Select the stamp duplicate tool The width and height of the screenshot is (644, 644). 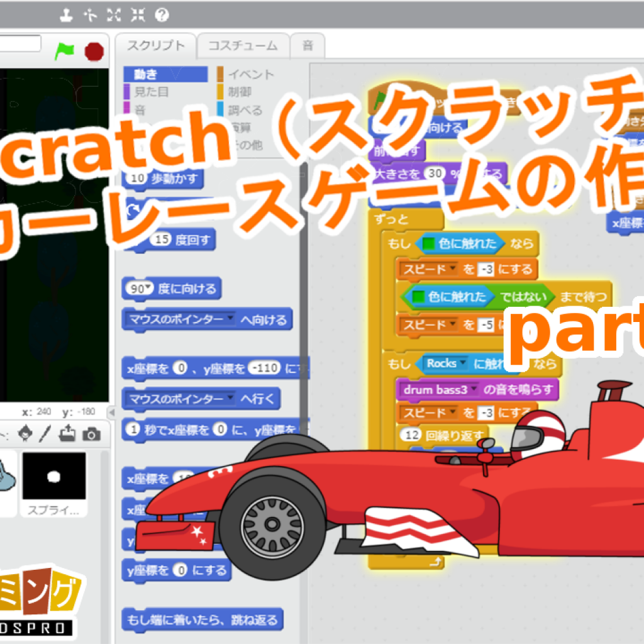65,13
